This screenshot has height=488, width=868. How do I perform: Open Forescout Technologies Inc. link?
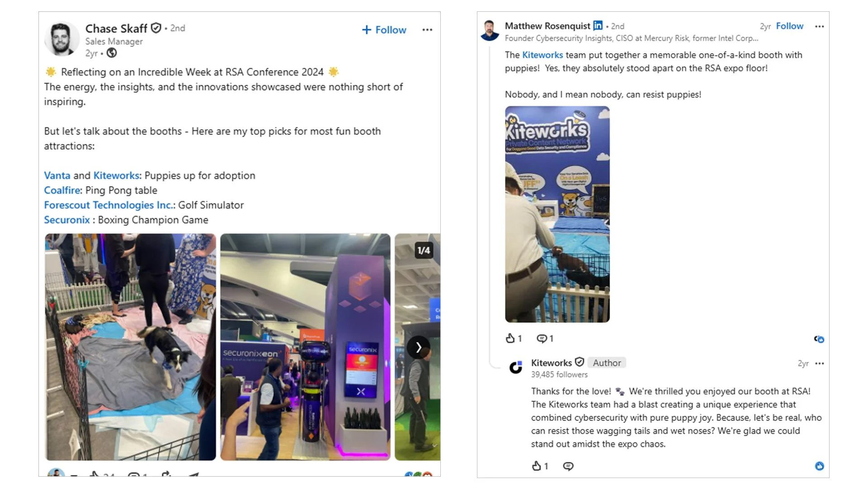tap(108, 205)
